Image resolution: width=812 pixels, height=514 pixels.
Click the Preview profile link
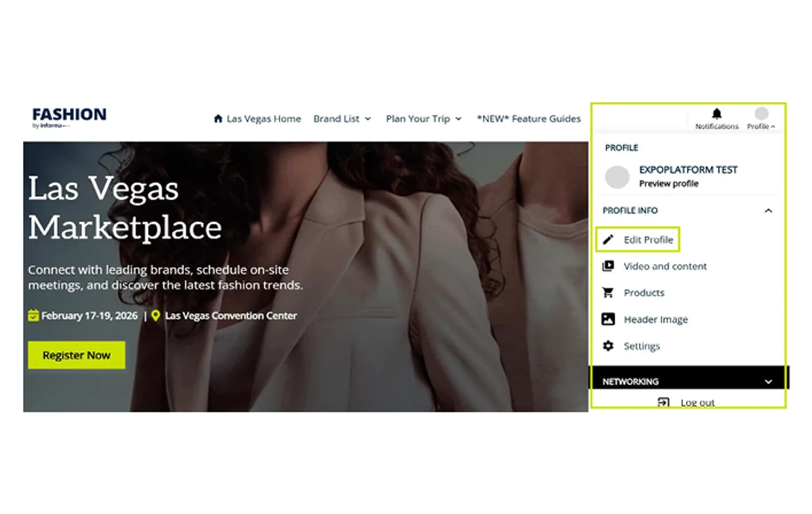(669, 184)
